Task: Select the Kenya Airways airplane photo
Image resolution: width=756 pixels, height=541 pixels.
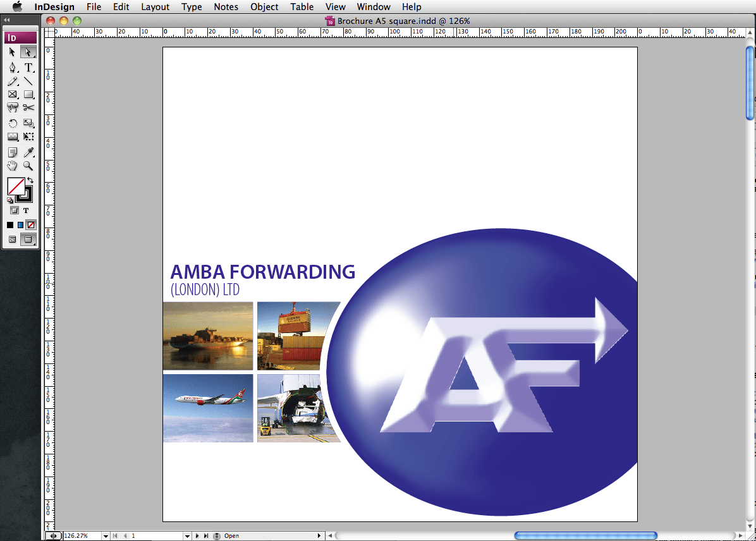Action: (x=208, y=408)
